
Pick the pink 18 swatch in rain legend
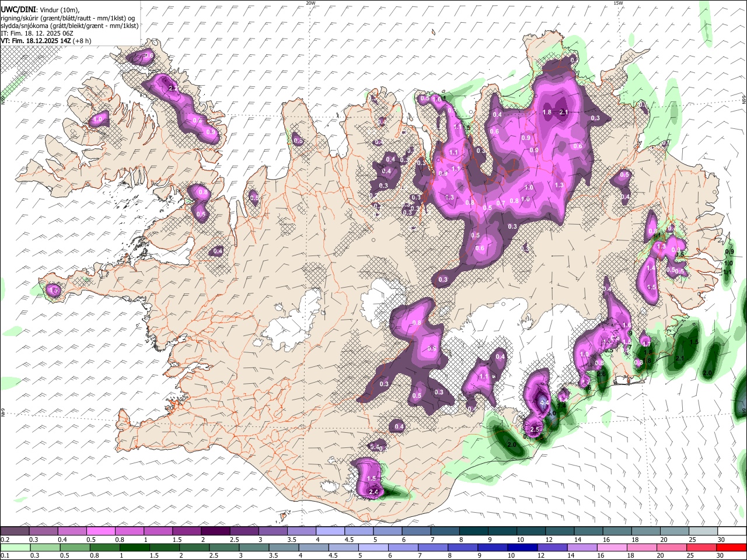click(x=642, y=547)
